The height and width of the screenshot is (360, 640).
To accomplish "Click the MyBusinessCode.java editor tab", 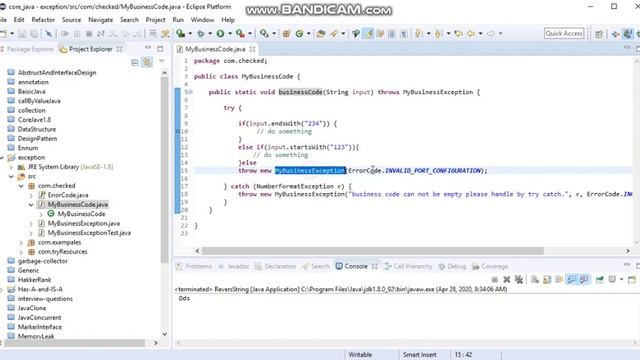I will point(216,49).
